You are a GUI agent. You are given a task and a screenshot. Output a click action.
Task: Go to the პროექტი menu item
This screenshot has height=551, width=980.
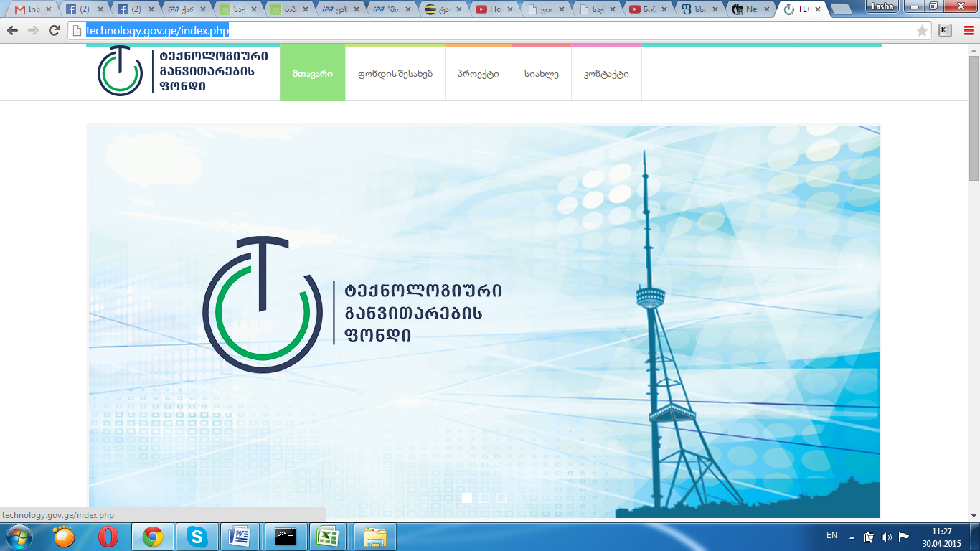click(x=479, y=74)
